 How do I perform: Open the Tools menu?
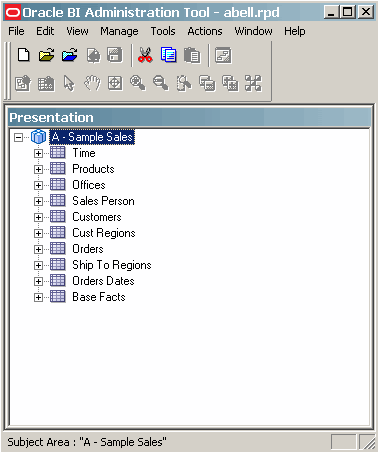point(163,31)
